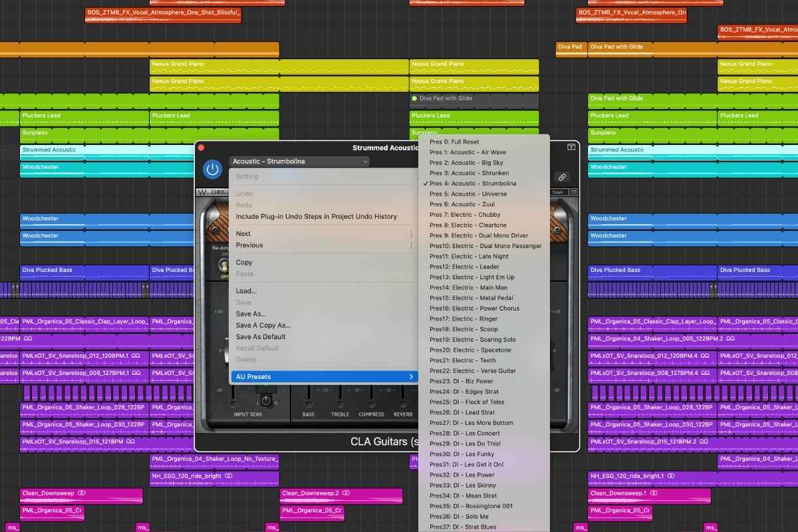Choose Save As Default menu item

(x=323, y=337)
